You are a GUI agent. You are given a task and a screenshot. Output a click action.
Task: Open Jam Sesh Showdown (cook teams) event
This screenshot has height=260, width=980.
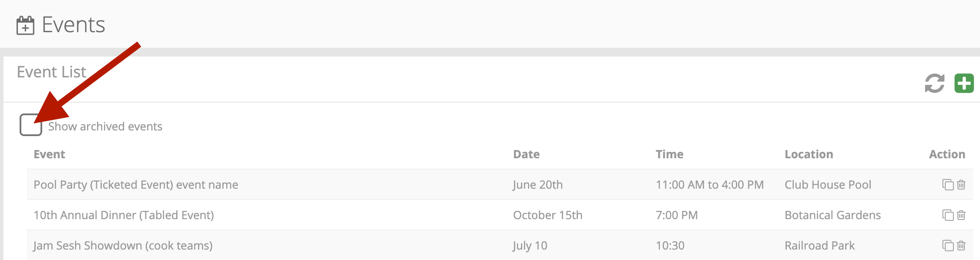[x=123, y=246]
